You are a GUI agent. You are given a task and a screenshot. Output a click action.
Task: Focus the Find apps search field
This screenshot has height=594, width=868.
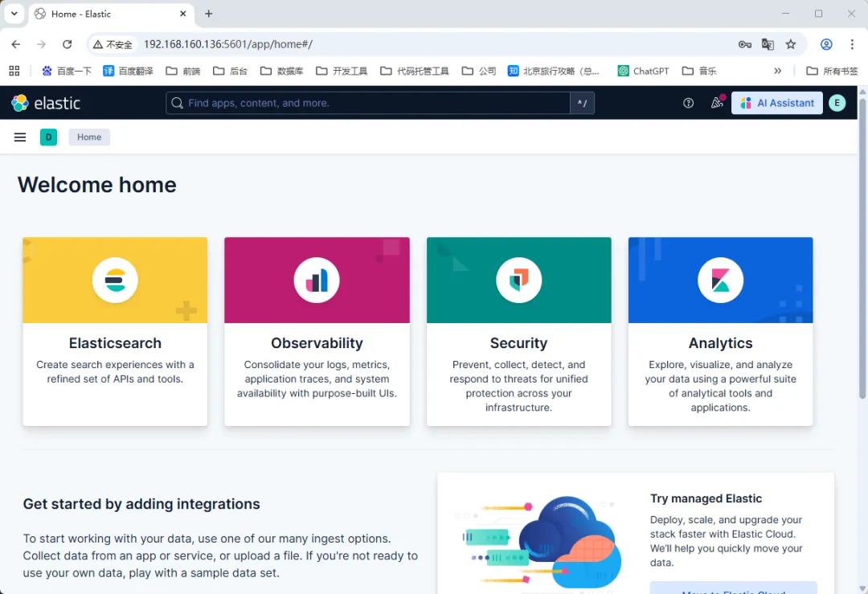coord(368,103)
